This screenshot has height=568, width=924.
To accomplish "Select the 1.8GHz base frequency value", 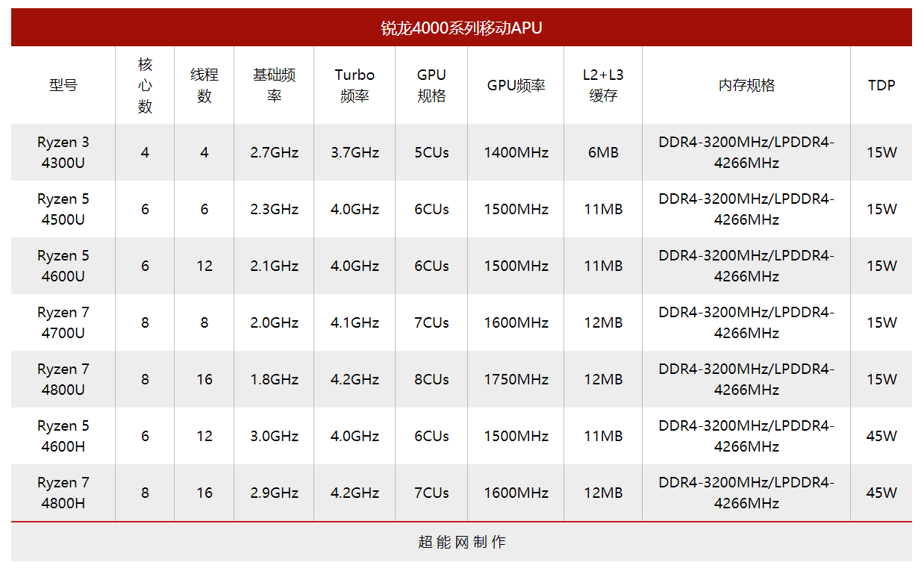I will tap(275, 379).
